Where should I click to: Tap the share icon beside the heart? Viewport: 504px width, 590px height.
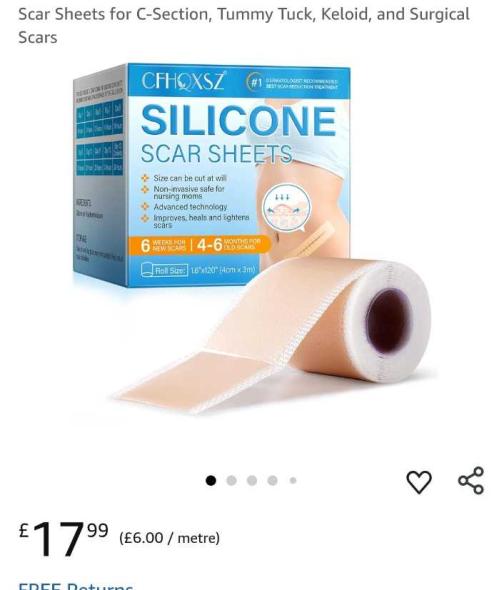pos(471,481)
